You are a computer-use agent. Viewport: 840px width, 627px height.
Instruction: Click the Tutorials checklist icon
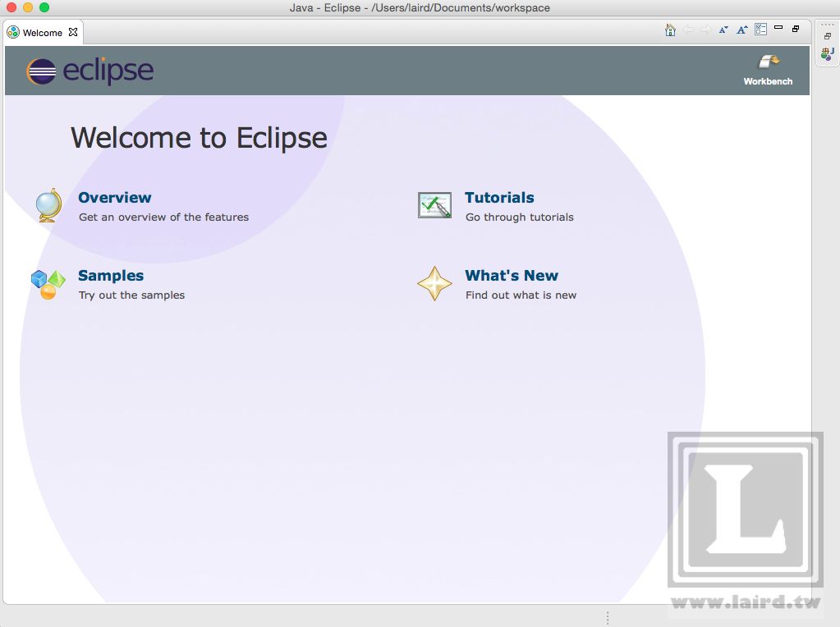coord(434,205)
